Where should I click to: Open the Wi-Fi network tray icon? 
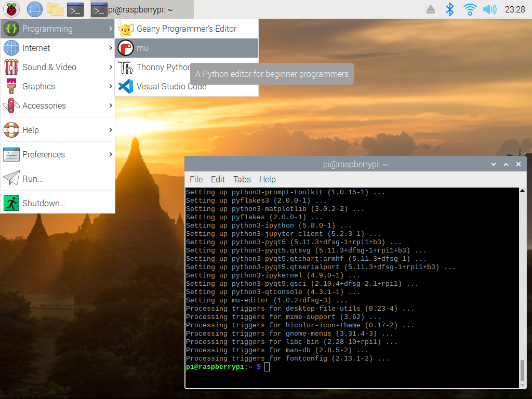pyautogui.click(x=470, y=9)
